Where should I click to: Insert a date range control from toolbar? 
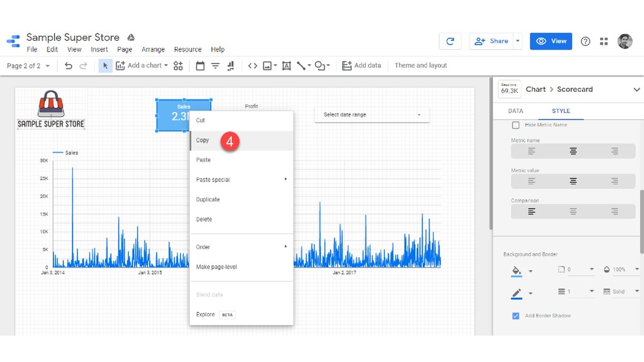(x=200, y=65)
